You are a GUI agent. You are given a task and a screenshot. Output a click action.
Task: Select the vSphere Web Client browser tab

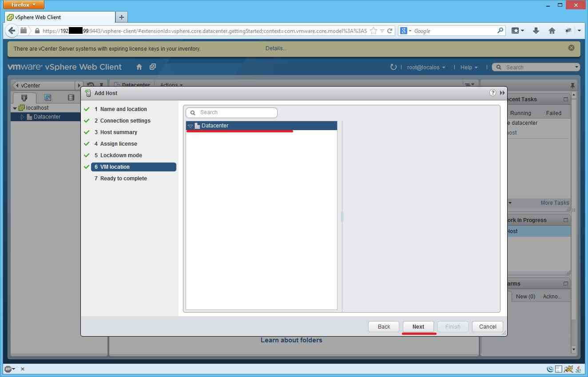[x=60, y=17]
